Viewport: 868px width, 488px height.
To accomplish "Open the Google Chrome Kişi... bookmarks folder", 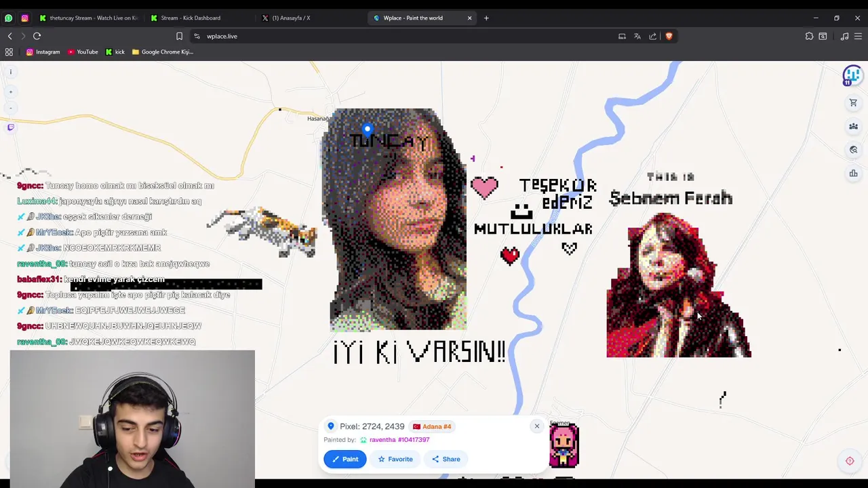I will [x=163, y=52].
